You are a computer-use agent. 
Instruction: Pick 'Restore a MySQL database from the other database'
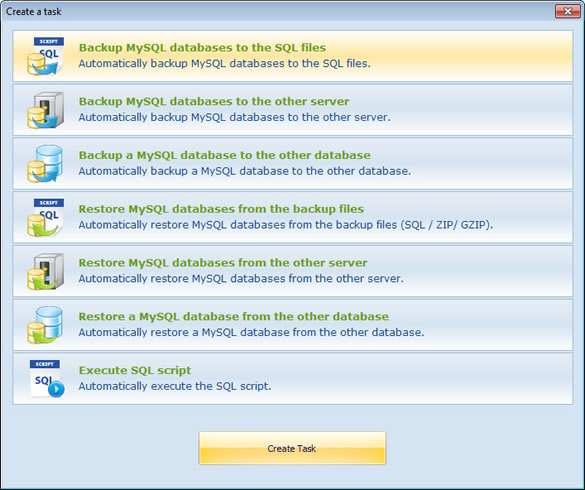pyautogui.click(x=234, y=316)
